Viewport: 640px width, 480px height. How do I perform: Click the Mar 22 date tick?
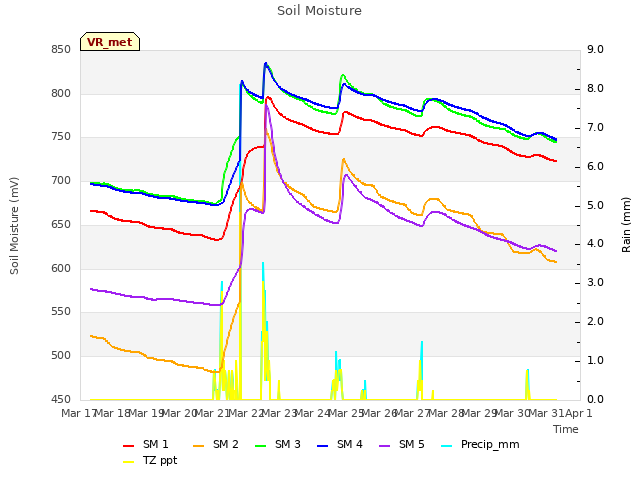[246, 414]
